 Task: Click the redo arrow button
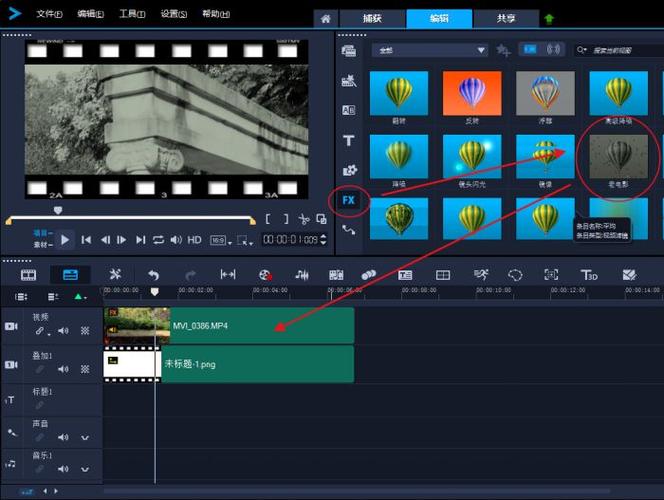191,275
